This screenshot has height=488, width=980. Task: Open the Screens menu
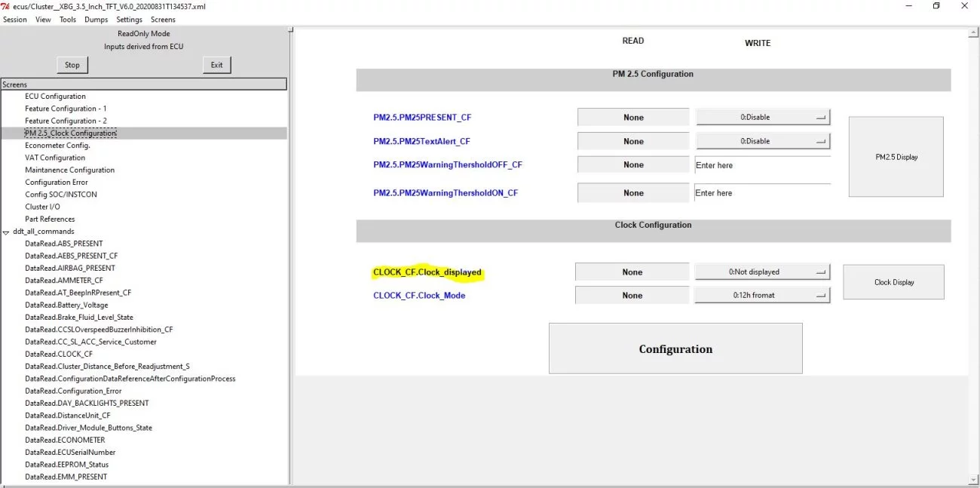pyautogui.click(x=163, y=20)
